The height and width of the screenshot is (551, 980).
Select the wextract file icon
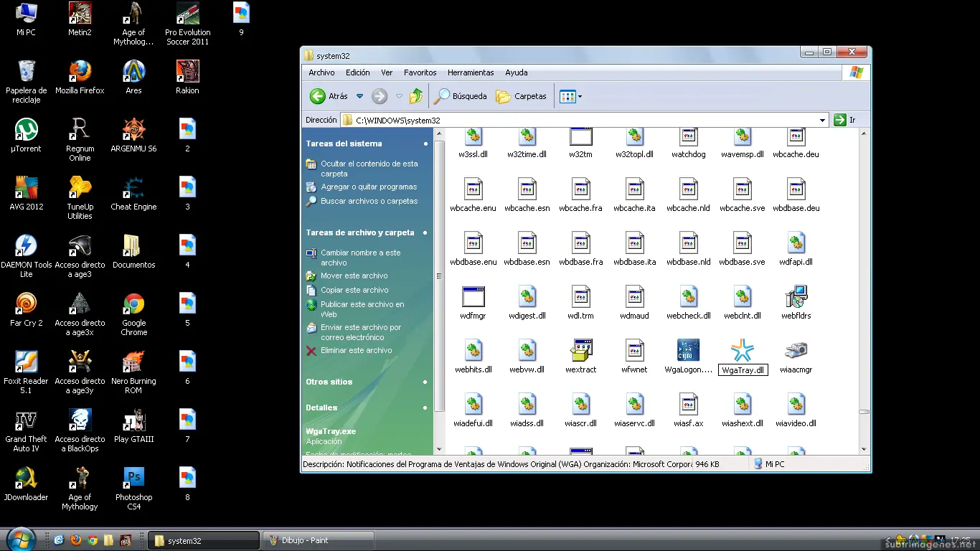581,351
